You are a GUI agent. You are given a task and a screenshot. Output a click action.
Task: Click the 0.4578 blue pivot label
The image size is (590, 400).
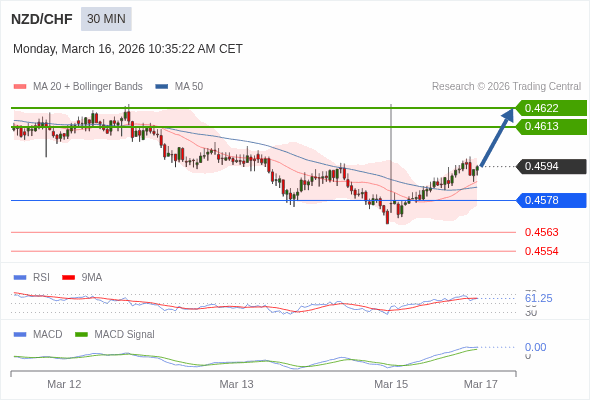tap(551, 200)
